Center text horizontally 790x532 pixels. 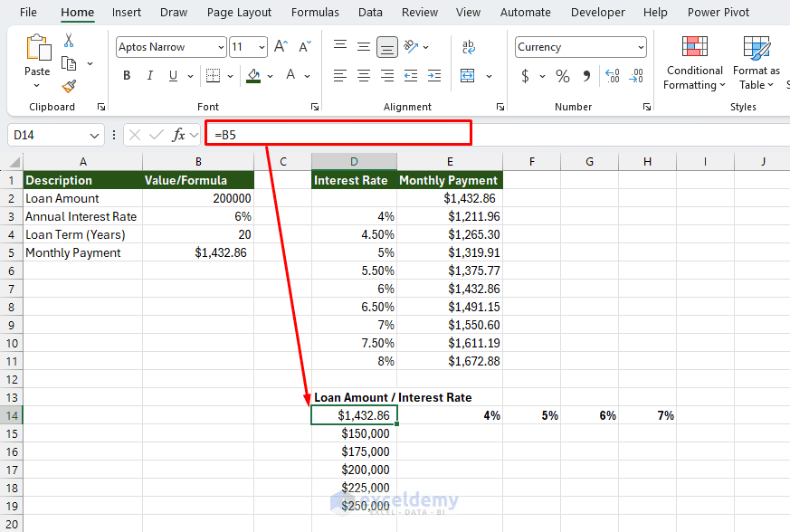pos(363,76)
